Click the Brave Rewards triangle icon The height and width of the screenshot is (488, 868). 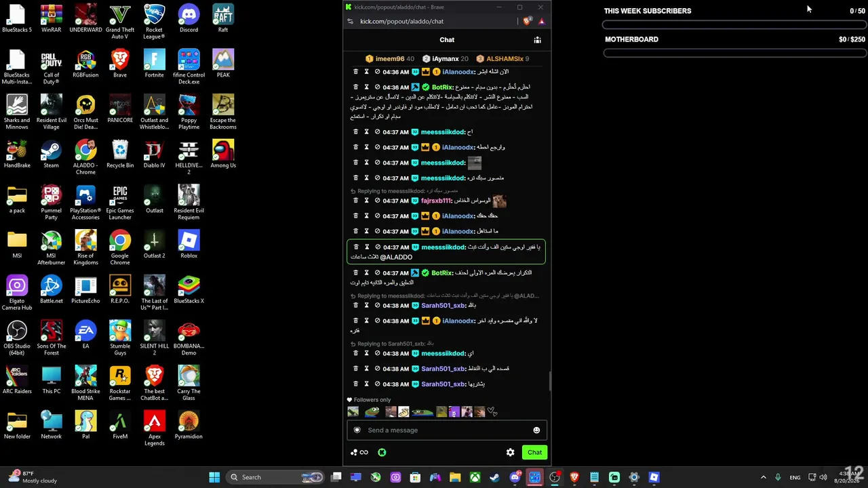(x=541, y=22)
